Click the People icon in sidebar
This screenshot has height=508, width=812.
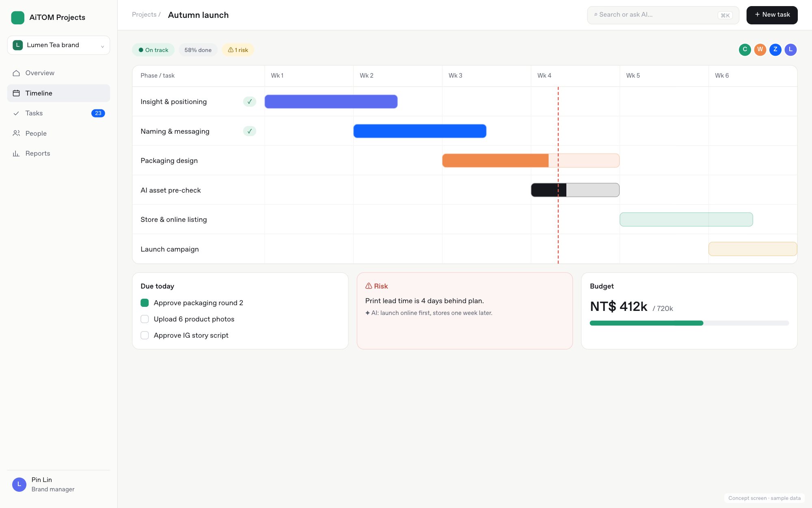pyautogui.click(x=16, y=133)
